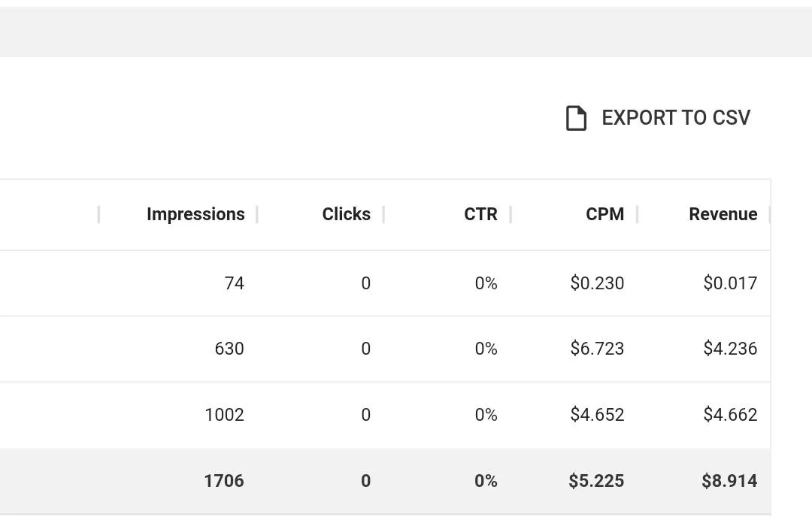The height and width of the screenshot is (517, 812).
Task: Sort by Clicks column header
Action: coord(346,214)
